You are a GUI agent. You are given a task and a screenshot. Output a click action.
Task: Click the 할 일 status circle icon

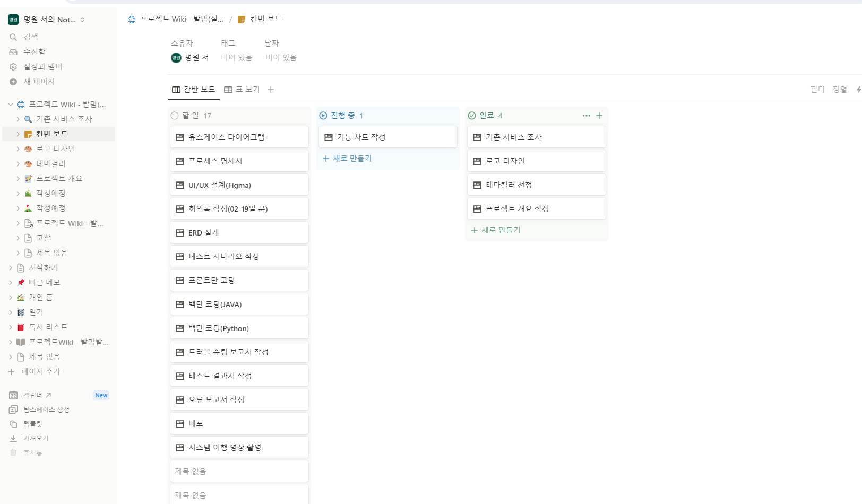click(175, 116)
